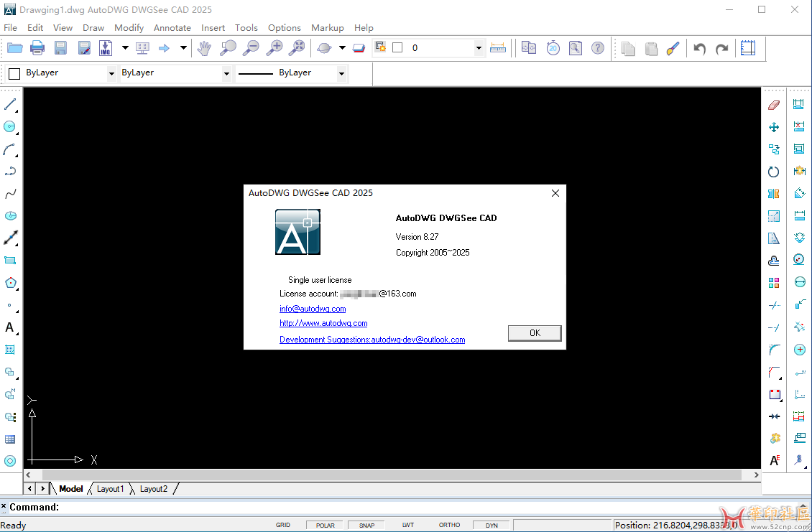812x532 pixels.
Task: Expand arrow next to blue arrow icon
Action: pyautogui.click(x=183, y=48)
